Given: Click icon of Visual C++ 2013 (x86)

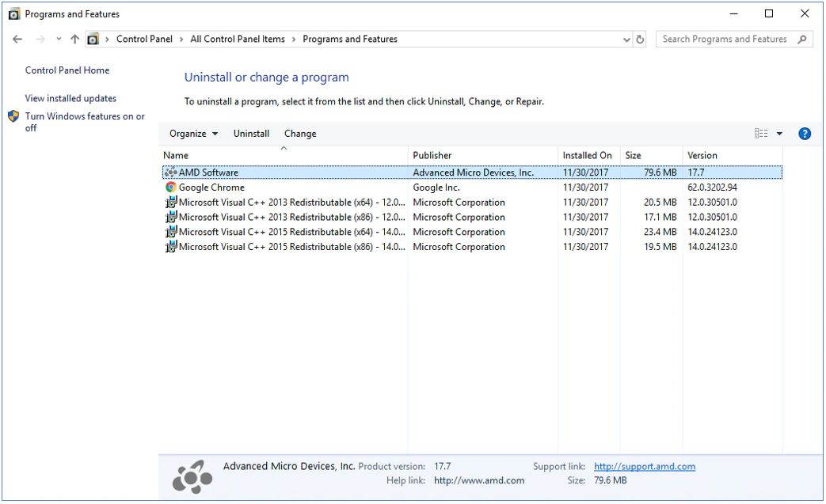Looking at the screenshot, I should coord(170,218).
